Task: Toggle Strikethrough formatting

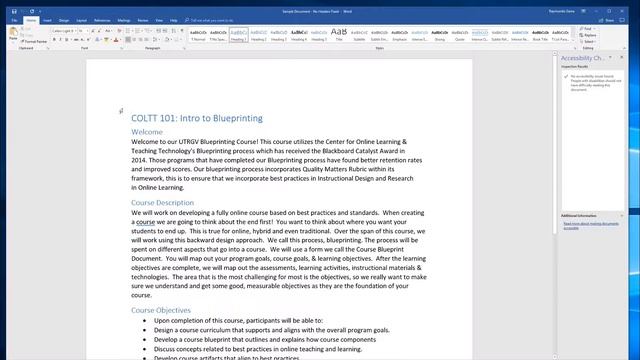Action: click(x=76, y=40)
